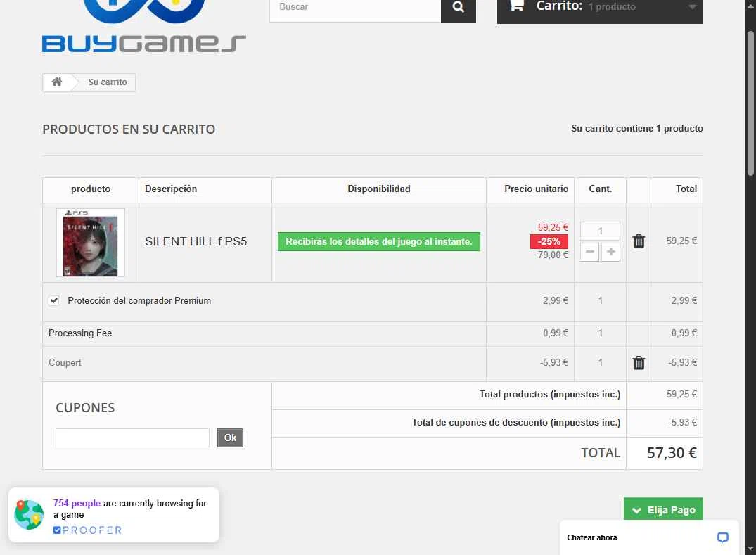Click the TOTAL amount 57,30 €
Viewport: 756px width, 555px height.
[672, 453]
